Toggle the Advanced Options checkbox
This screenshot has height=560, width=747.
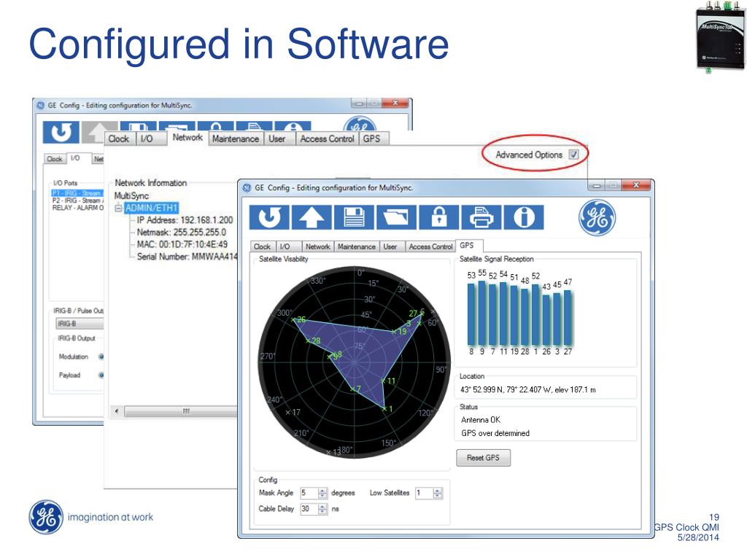click(x=573, y=155)
